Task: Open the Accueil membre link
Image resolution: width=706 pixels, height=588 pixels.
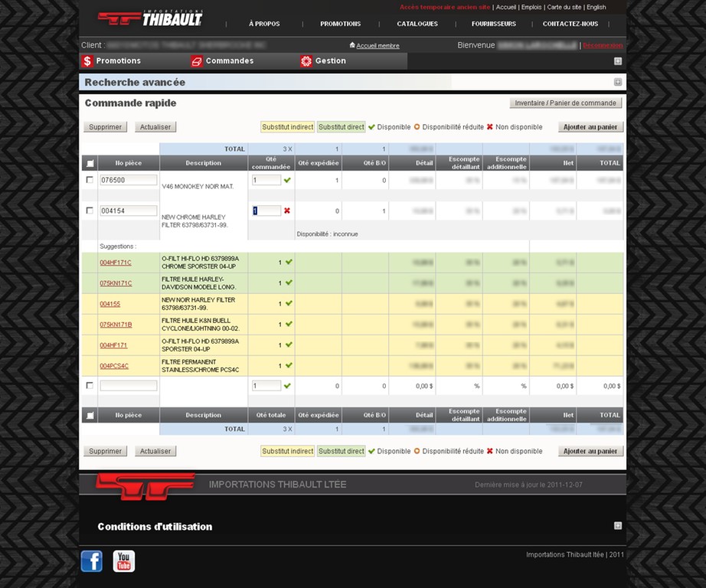Action: [378, 45]
